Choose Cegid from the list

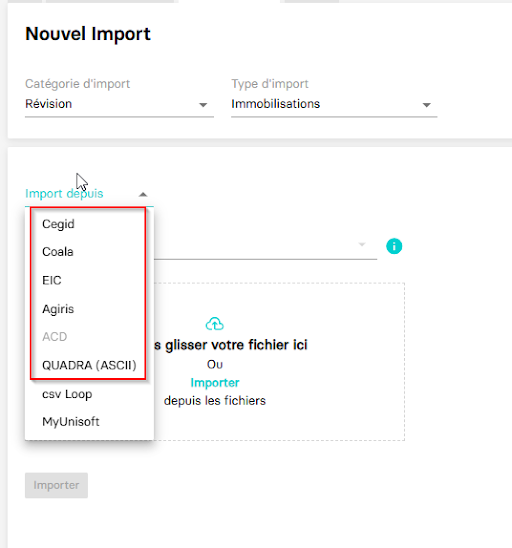(x=89, y=224)
